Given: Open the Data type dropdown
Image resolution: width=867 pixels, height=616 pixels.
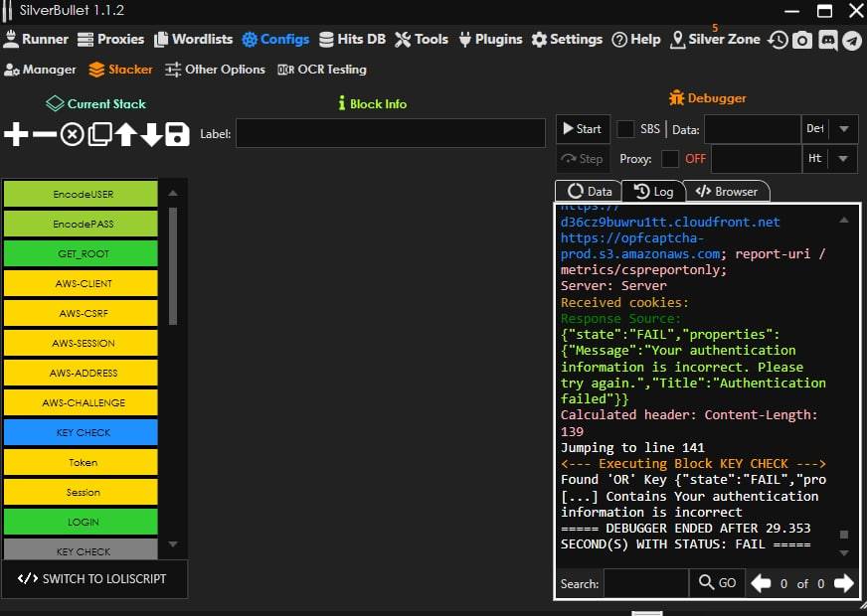Looking at the screenshot, I should (844, 129).
